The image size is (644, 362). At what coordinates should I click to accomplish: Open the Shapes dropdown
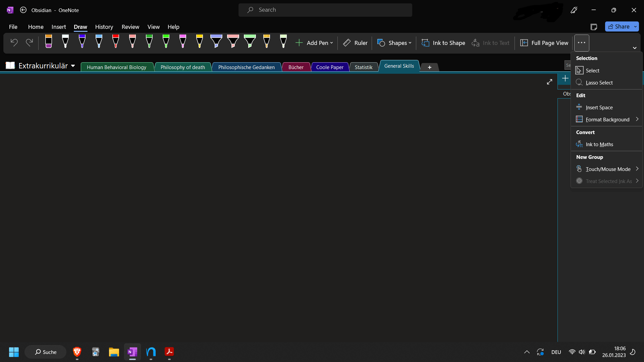click(394, 43)
